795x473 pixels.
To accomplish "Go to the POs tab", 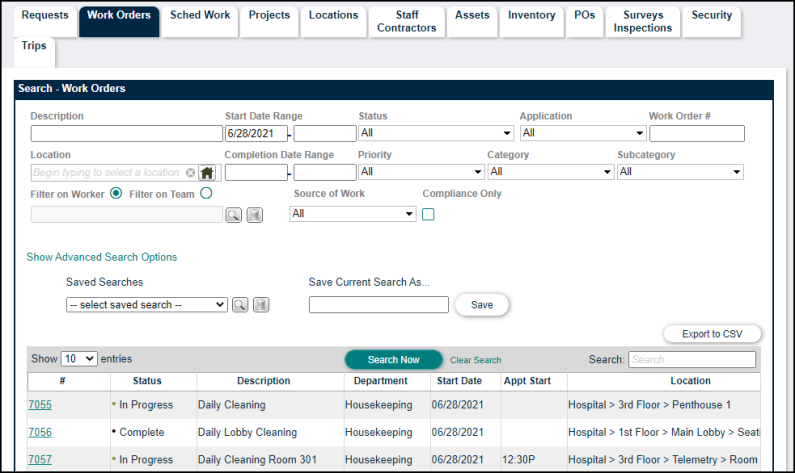I will tap(585, 21).
